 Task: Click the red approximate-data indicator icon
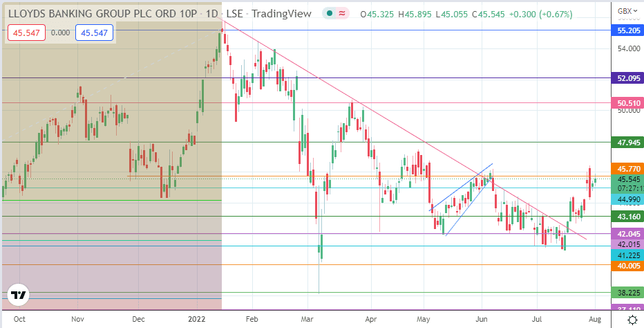click(x=342, y=14)
